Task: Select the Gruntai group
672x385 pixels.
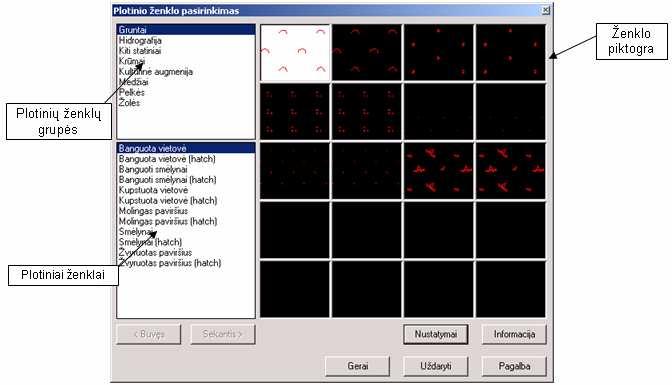Action: [x=186, y=30]
